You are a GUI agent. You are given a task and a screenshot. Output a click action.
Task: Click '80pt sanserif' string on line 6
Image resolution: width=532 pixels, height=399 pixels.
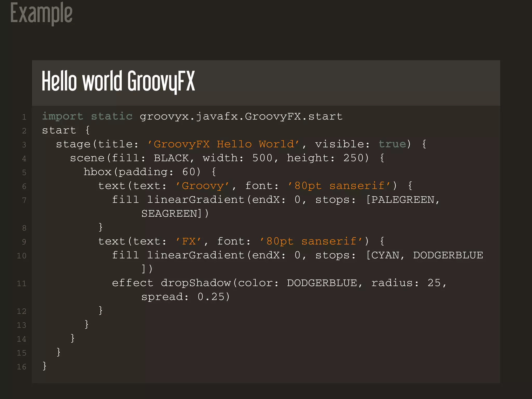click(339, 186)
